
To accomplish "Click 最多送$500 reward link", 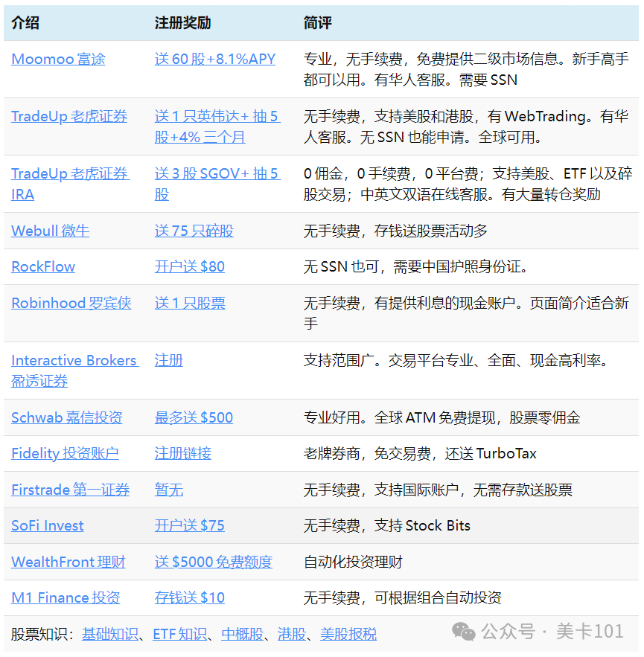I will 194,417.
